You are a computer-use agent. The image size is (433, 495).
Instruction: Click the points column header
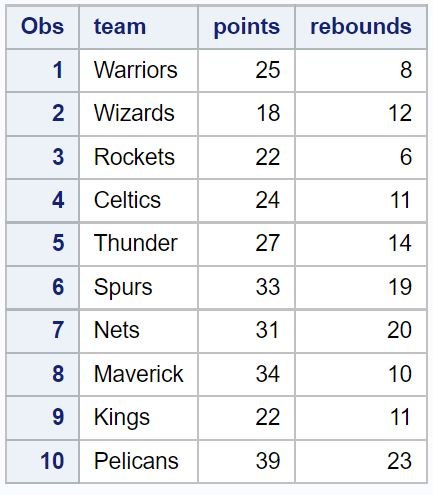(x=246, y=27)
